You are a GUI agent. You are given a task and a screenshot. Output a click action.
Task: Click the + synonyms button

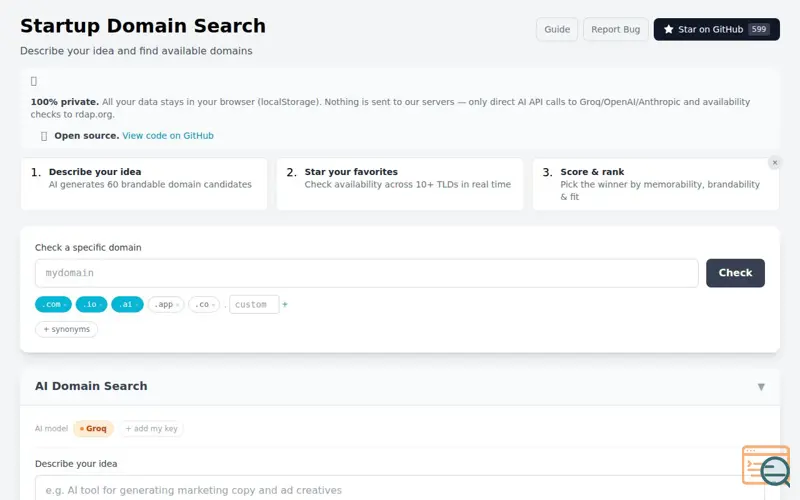[x=66, y=329]
